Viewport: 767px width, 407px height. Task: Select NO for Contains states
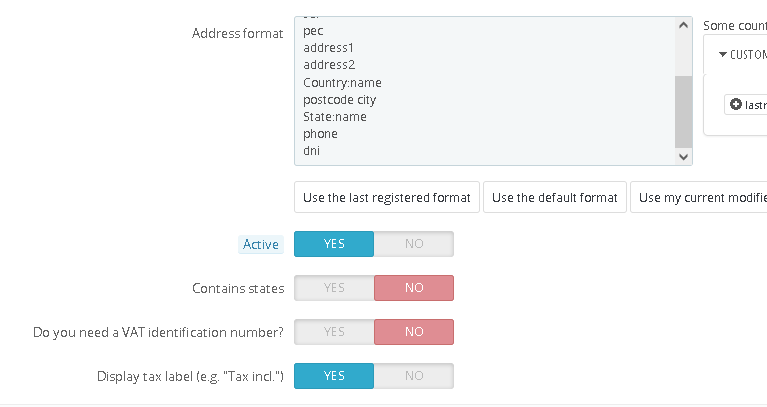(x=414, y=288)
